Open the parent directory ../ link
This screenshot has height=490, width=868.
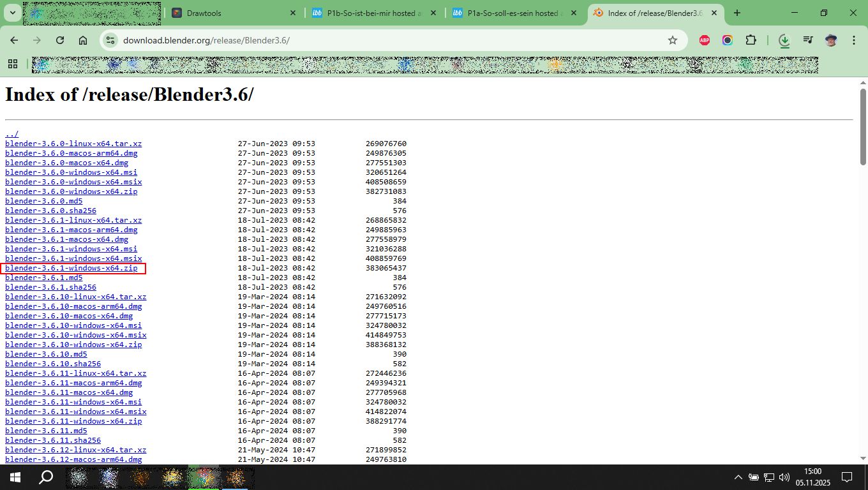pyautogui.click(x=11, y=134)
